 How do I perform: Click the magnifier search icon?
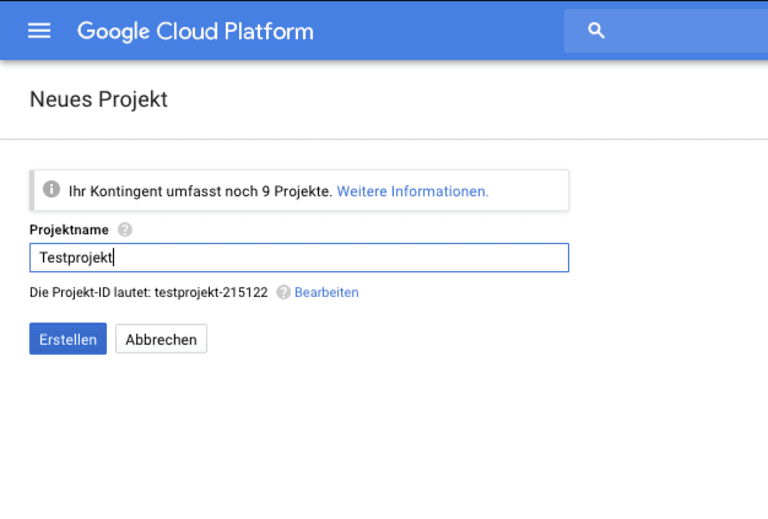tap(596, 30)
